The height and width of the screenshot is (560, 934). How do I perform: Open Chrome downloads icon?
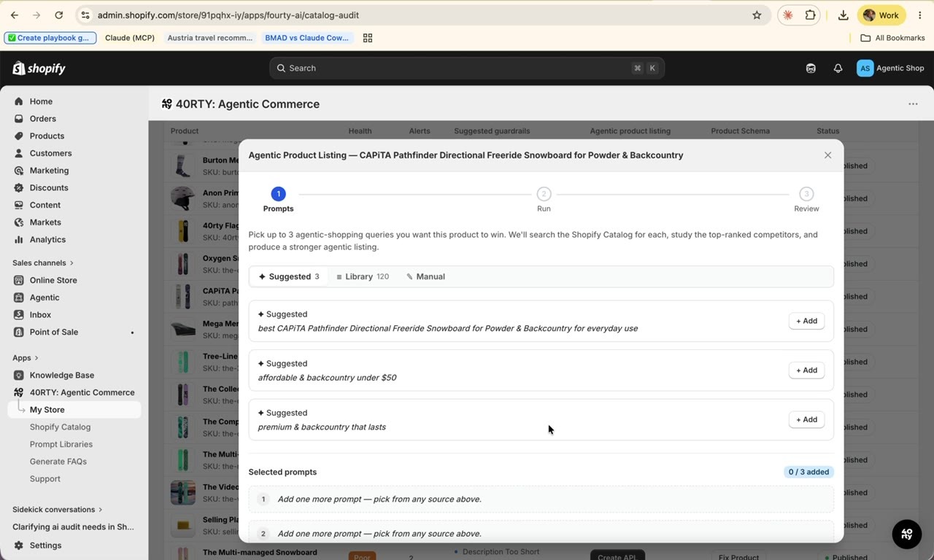point(843,15)
